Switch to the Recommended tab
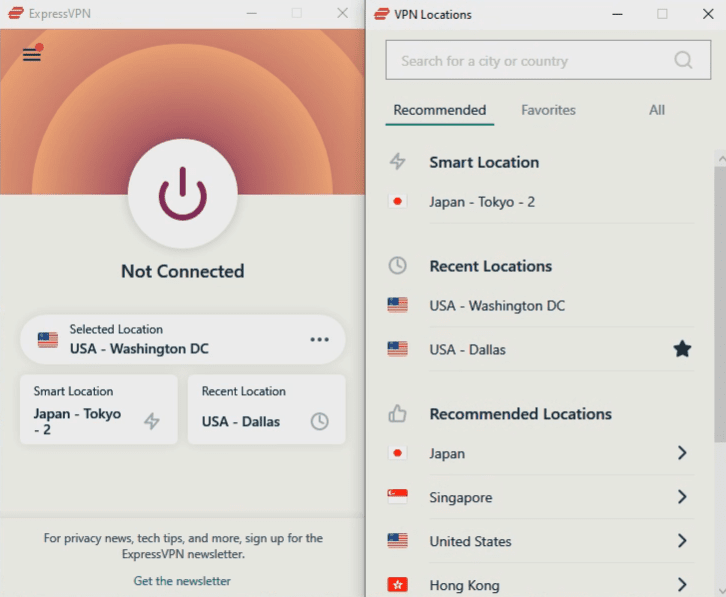This screenshot has width=726, height=597. point(440,110)
